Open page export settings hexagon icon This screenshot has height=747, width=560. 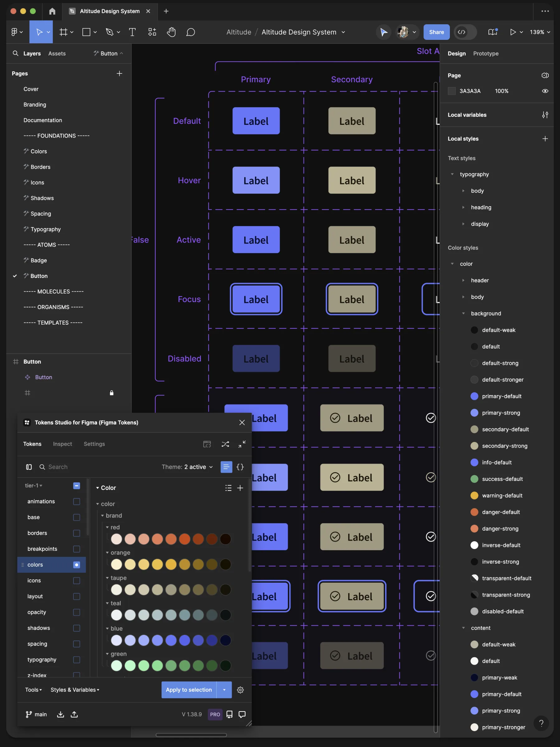(x=545, y=75)
